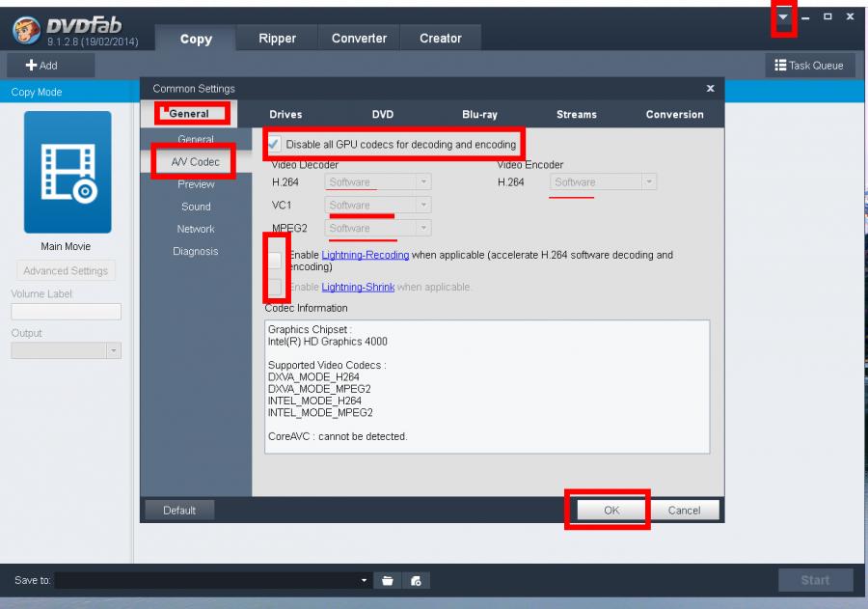Click the Add plus icon

[31, 65]
